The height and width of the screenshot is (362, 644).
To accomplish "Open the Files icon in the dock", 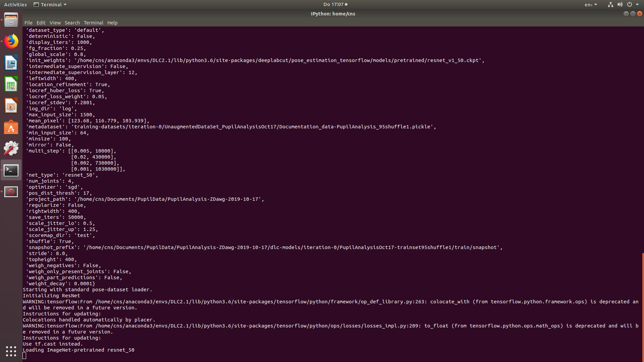I will 11,20.
